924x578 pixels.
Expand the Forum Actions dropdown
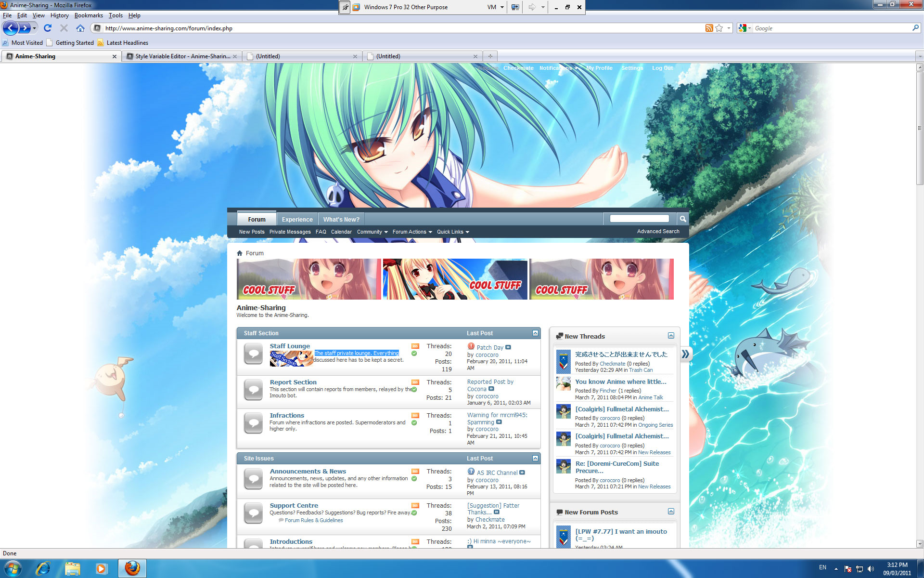click(412, 232)
